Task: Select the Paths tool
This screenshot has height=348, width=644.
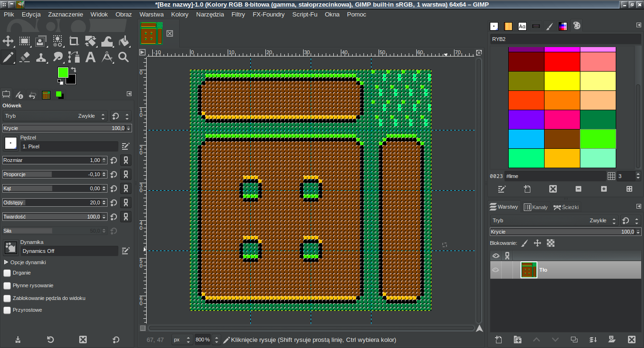Action: [x=74, y=57]
